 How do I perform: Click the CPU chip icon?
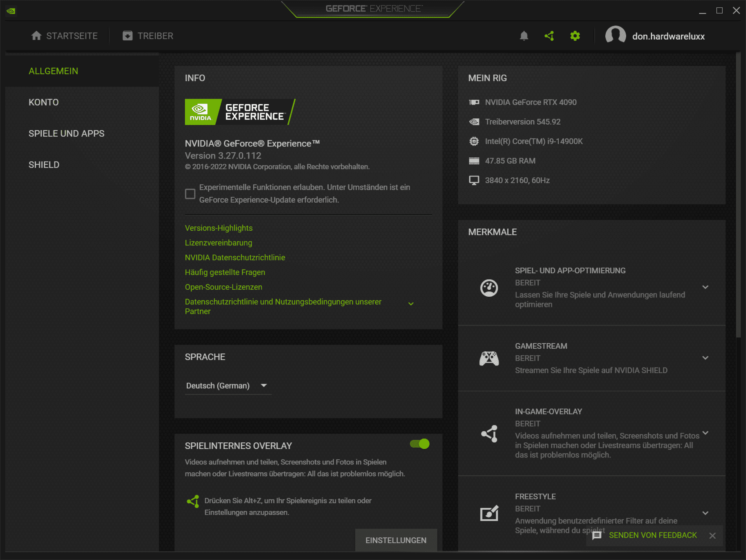click(x=474, y=141)
